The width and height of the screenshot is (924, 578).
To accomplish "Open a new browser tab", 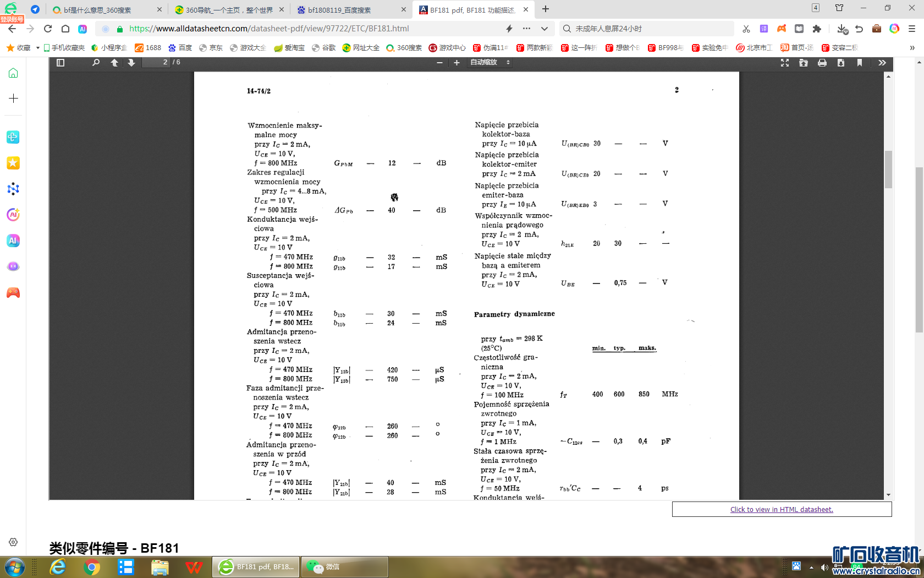I will (546, 9).
